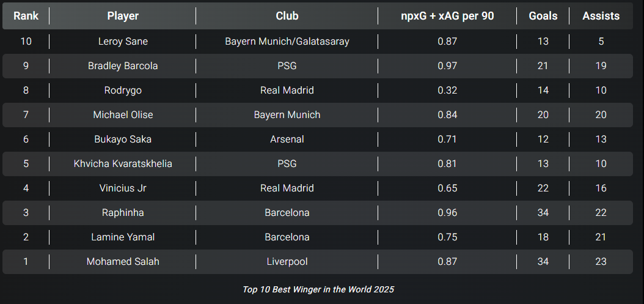
Task: Click the Club column header
Action: click(287, 16)
